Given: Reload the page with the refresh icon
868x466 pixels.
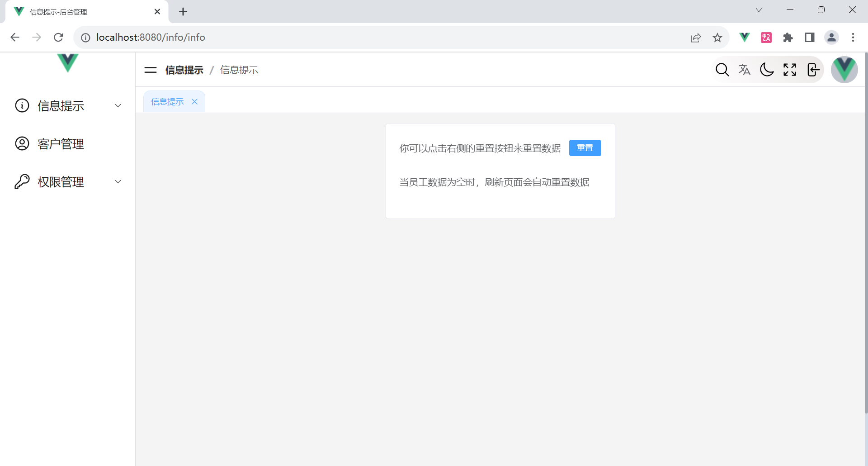Looking at the screenshot, I should pos(58,37).
